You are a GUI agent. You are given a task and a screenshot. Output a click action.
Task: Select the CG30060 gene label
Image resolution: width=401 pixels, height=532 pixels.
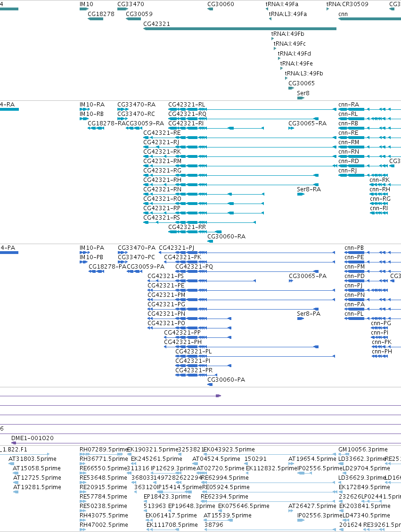click(x=221, y=4)
